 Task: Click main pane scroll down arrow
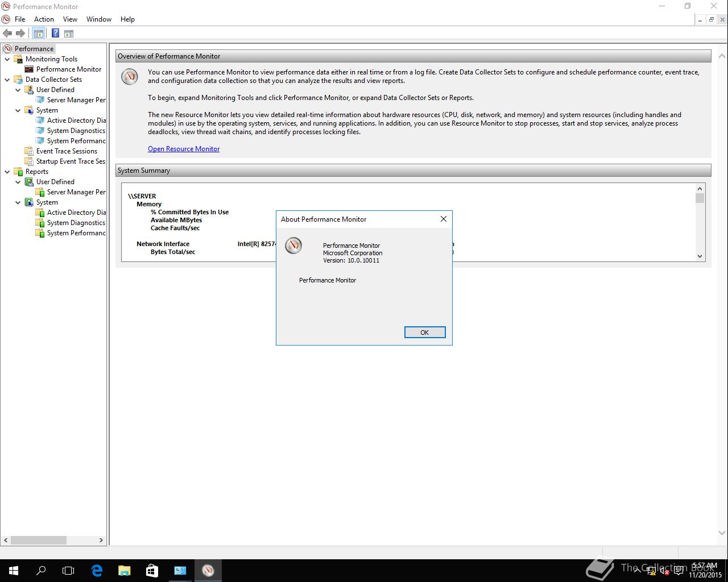[722, 533]
